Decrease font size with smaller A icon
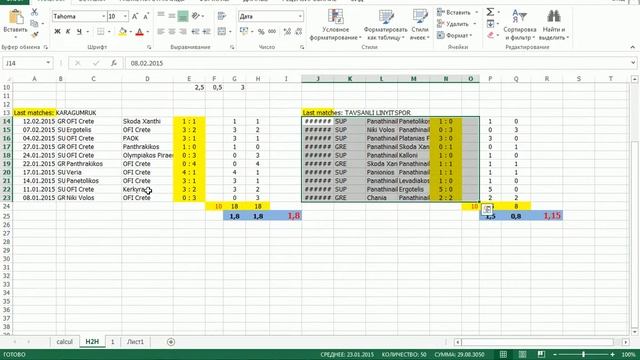The image size is (640, 360). point(146,16)
